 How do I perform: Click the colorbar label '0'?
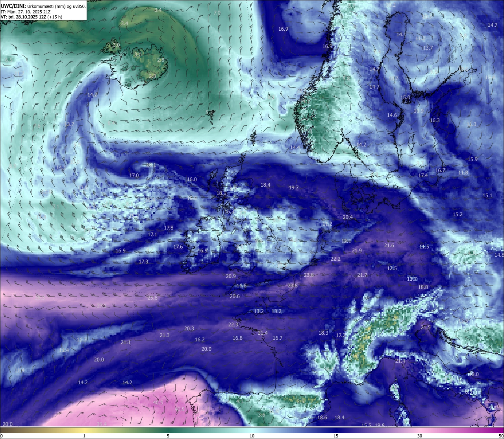[x=2, y=436]
